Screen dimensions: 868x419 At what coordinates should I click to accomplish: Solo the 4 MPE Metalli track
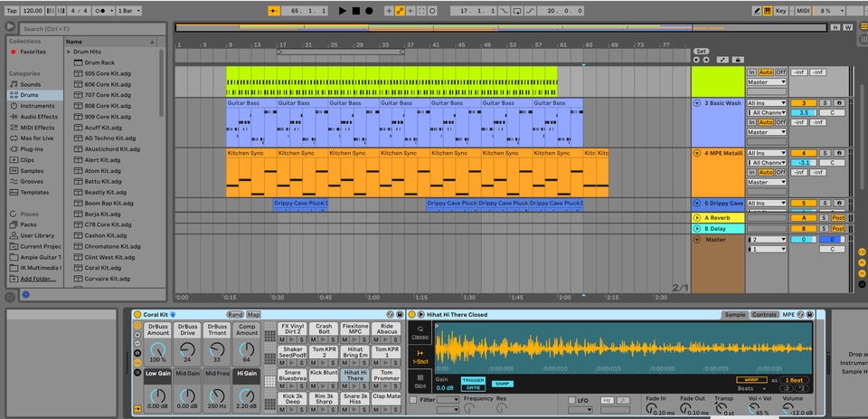(x=825, y=153)
